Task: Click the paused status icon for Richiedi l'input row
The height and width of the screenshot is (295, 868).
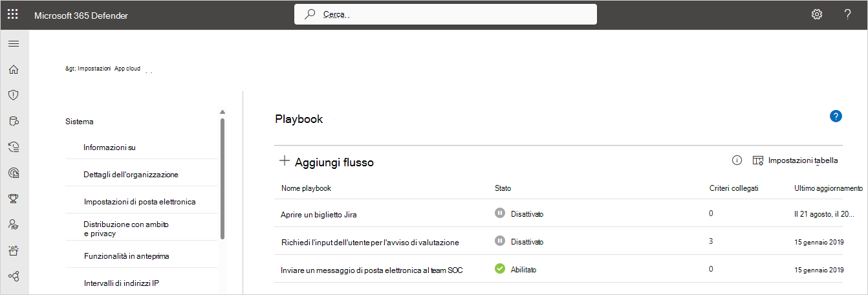Action: click(x=499, y=241)
